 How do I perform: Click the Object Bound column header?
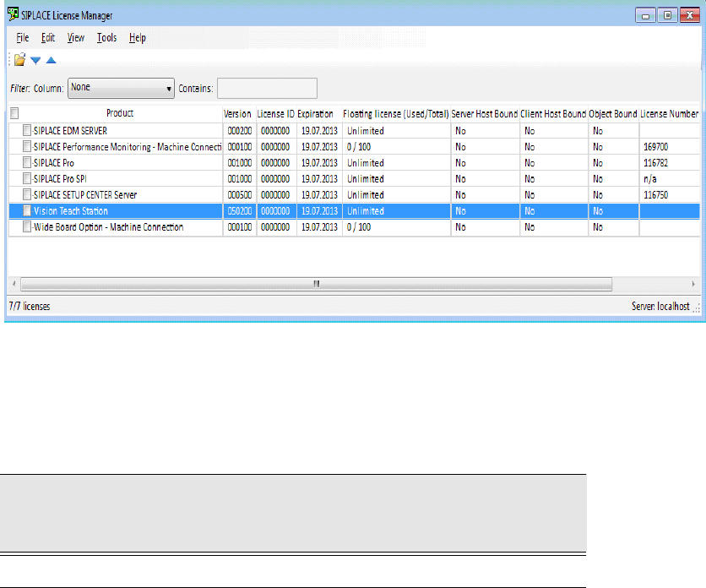click(x=613, y=114)
